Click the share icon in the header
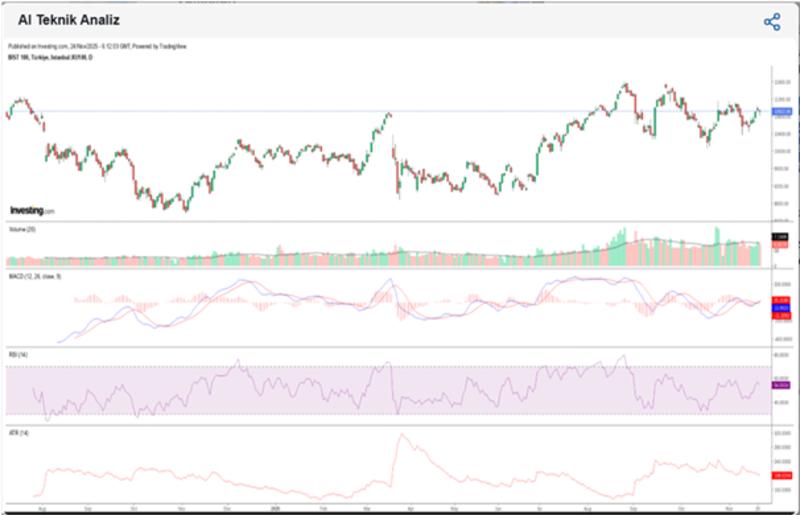This screenshot has width=800, height=515. 771,22
